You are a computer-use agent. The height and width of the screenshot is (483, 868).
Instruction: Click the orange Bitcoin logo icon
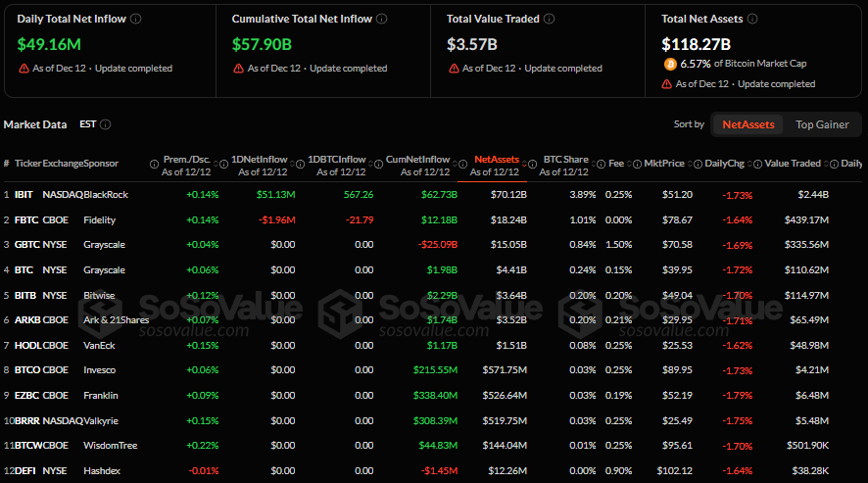[670, 65]
